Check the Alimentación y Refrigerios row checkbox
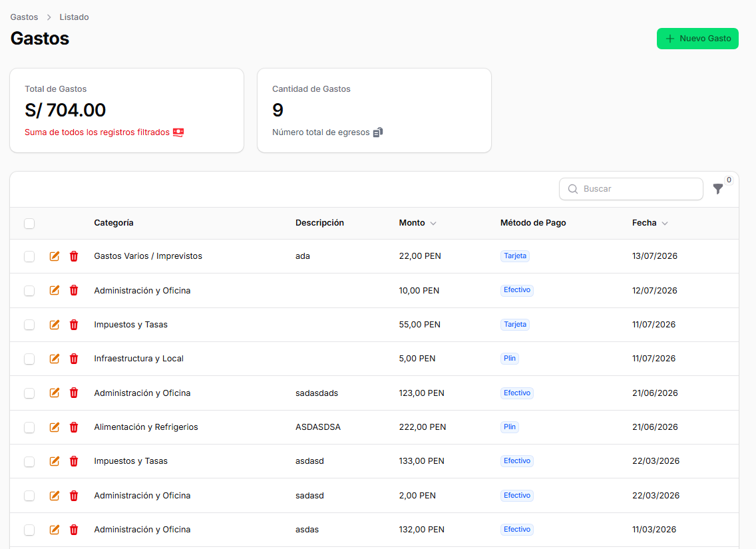756x549 pixels. click(x=29, y=427)
